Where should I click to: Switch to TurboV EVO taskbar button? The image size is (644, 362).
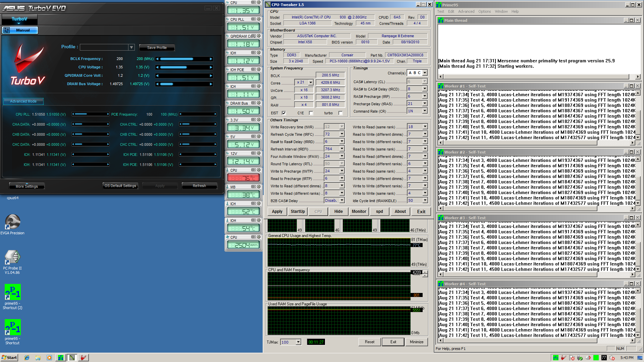coord(84,358)
